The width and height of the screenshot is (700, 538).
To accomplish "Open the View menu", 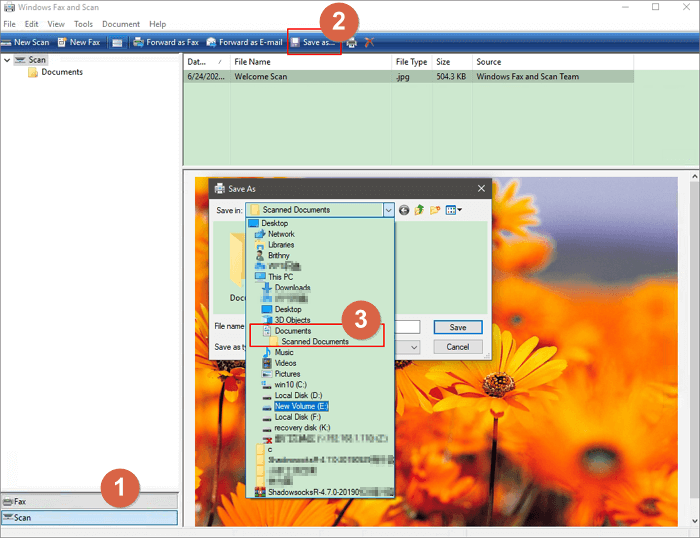I will click(x=56, y=24).
